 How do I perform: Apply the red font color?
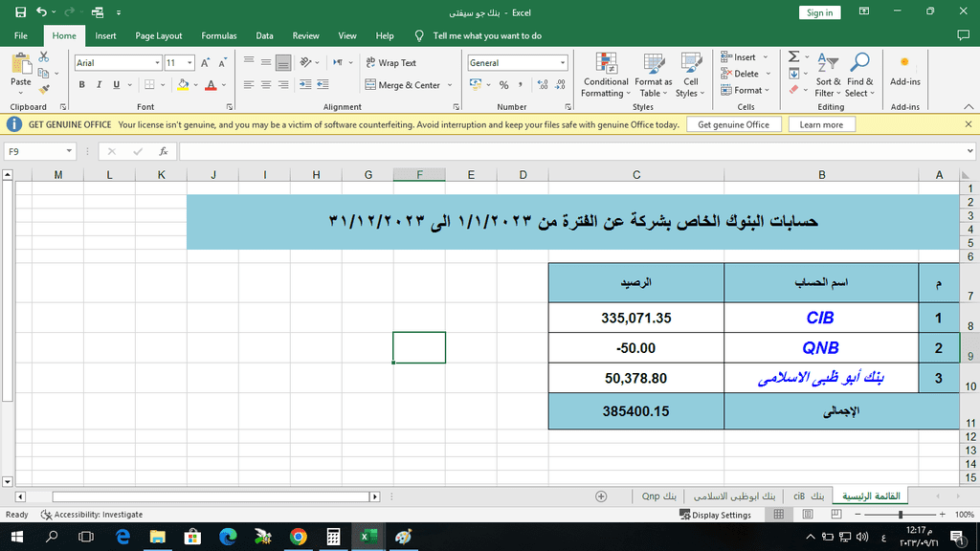pyautogui.click(x=211, y=84)
